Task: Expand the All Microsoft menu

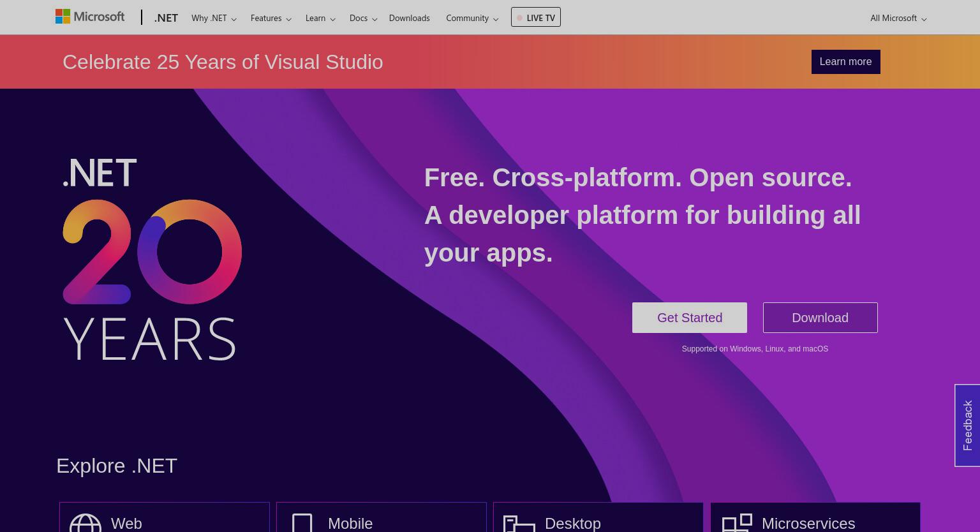Action: (x=898, y=18)
